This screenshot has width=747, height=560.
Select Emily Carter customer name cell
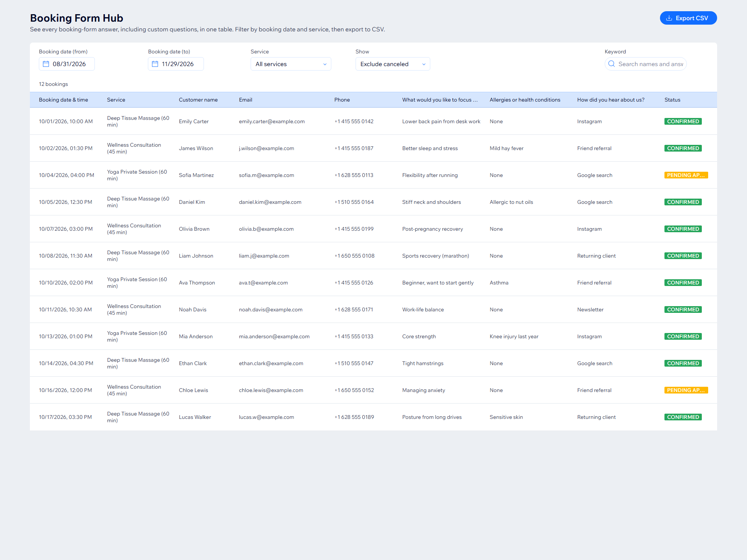194,121
